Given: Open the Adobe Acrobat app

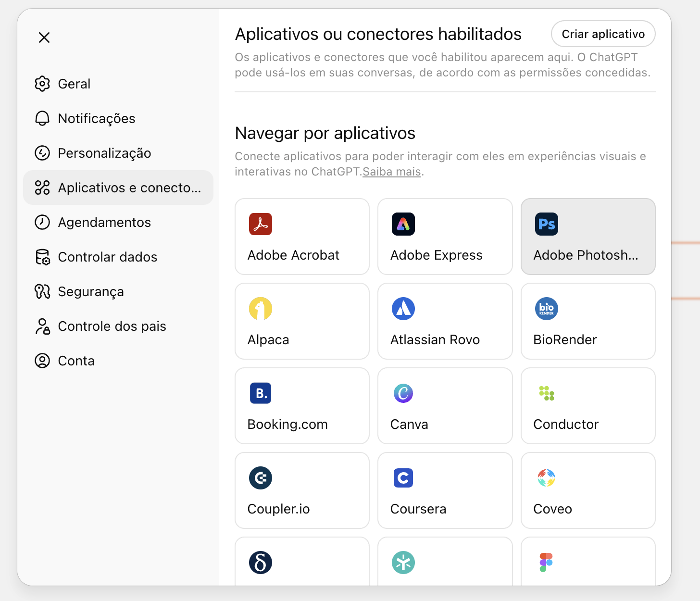Looking at the screenshot, I should pyautogui.click(x=302, y=237).
